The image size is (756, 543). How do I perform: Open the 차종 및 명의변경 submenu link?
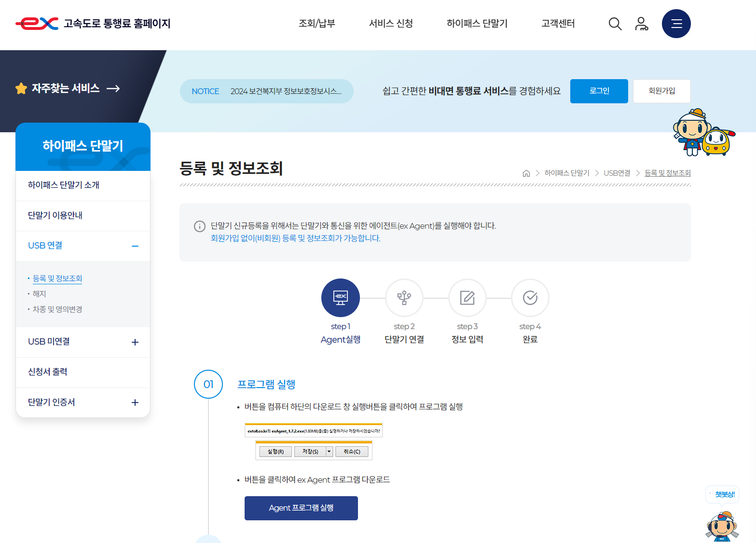57,309
